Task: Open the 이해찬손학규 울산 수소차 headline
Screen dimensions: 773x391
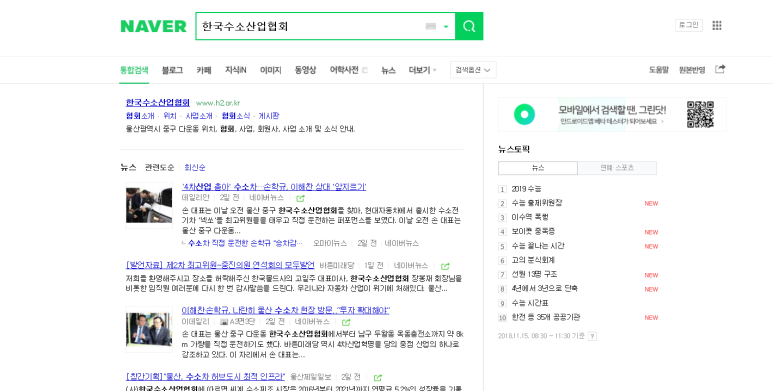Action: coord(285,310)
